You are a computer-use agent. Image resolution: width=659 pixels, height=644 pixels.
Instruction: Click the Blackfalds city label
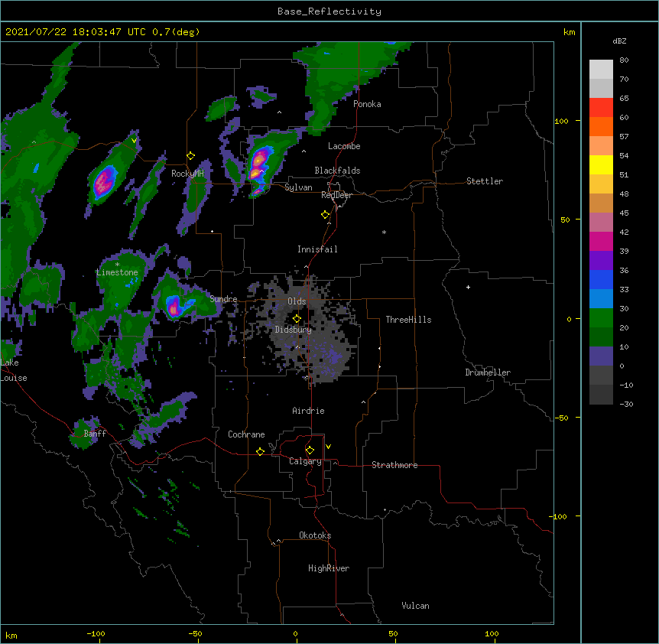(337, 171)
